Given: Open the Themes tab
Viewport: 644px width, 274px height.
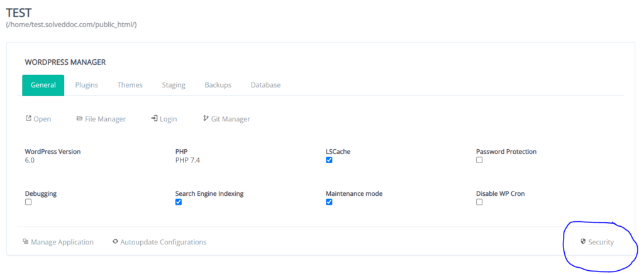Looking at the screenshot, I should click(130, 85).
